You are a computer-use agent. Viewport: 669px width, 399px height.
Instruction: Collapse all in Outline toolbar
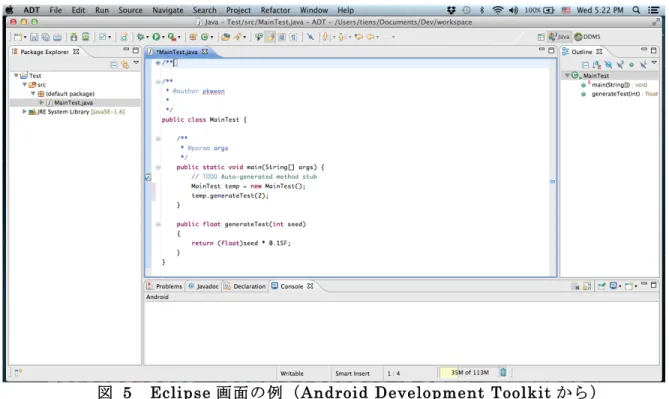pyautogui.click(x=585, y=65)
